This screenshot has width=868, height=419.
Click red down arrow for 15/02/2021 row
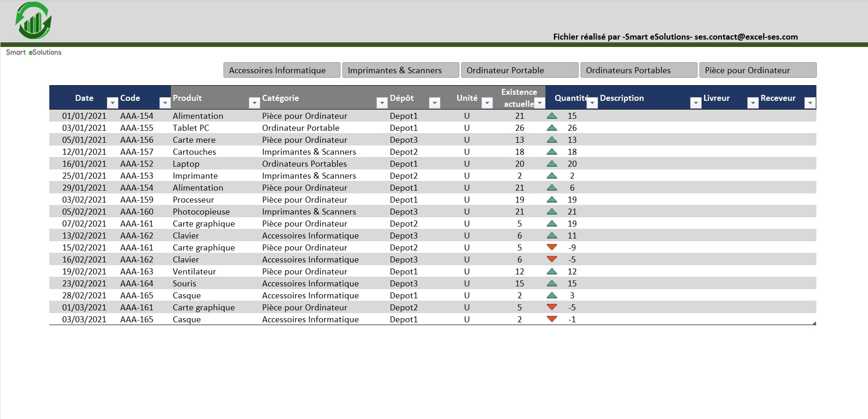tap(551, 247)
